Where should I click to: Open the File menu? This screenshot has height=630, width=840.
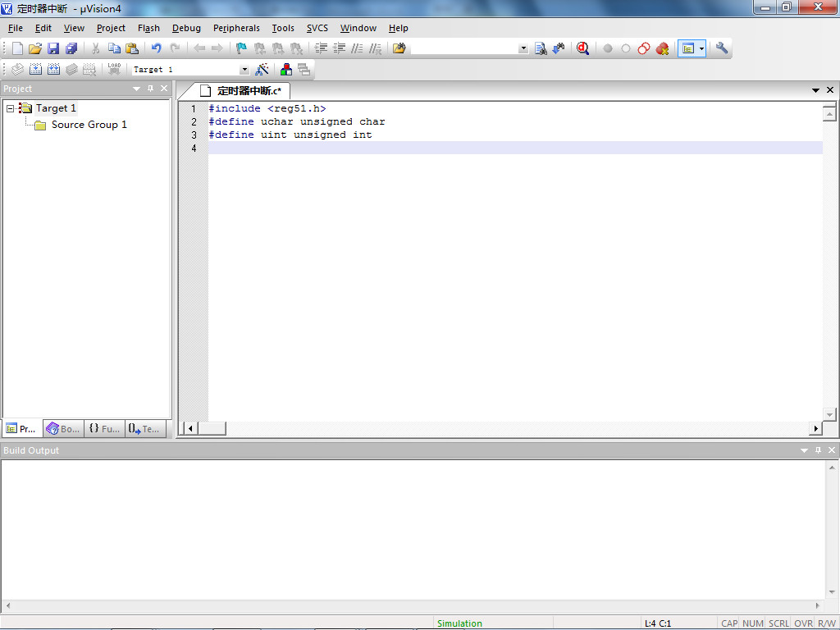(x=16, y=28)
